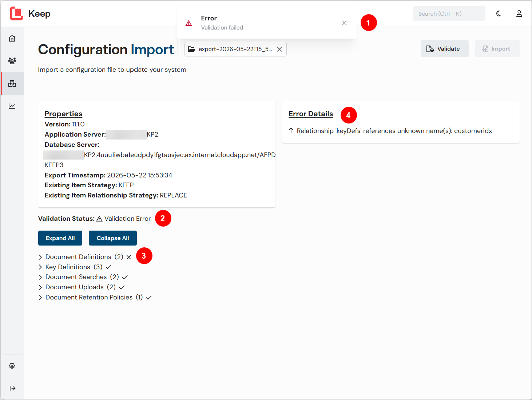532x400 pixels.
Task: Click the 'Database Server:' label
Action: pyautogui.click(x=72, y=145)
